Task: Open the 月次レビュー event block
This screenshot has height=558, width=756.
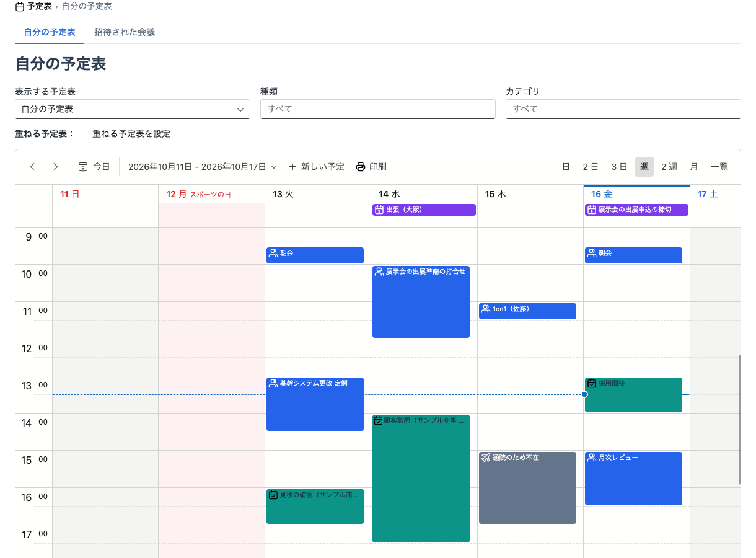Action: click(633, 479)
